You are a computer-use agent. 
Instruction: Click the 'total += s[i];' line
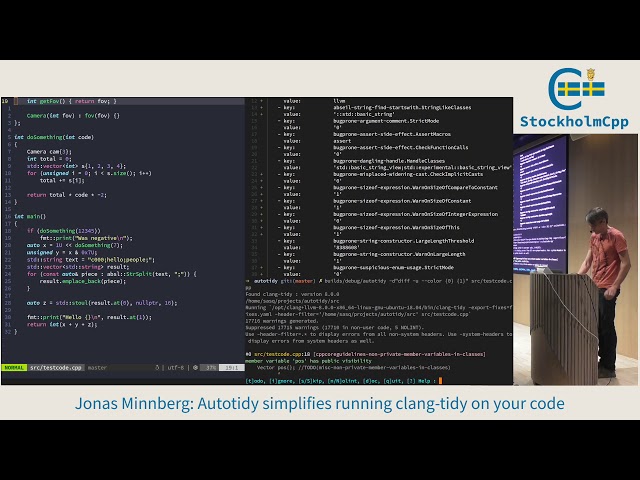62,180
